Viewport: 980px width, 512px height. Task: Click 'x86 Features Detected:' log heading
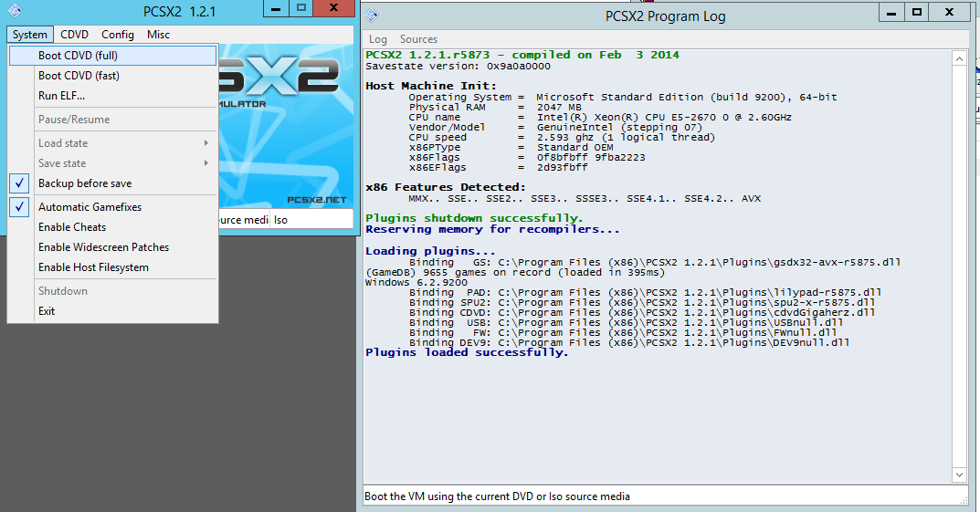click(446, 187)
